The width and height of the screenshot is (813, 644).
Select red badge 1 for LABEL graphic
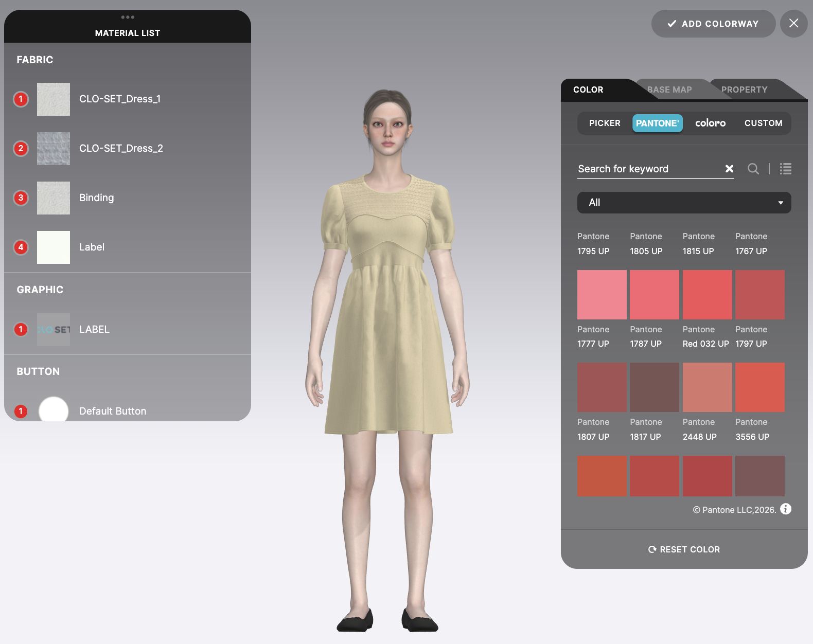21,329
